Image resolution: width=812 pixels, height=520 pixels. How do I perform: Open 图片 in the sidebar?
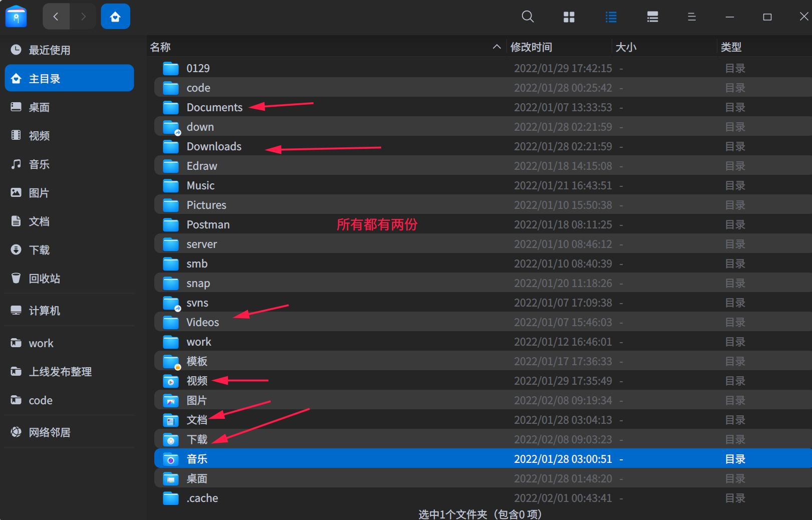[69, 193]
